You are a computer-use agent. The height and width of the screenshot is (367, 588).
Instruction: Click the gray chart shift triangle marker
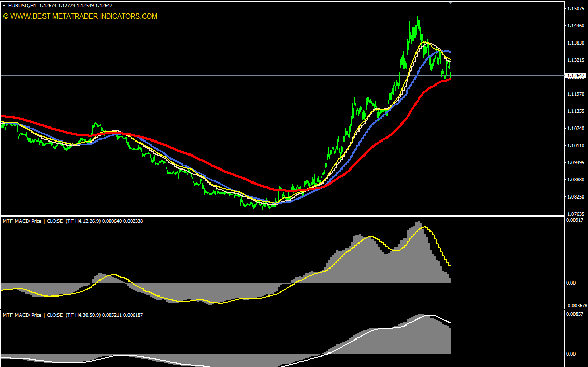click(450, 3)
